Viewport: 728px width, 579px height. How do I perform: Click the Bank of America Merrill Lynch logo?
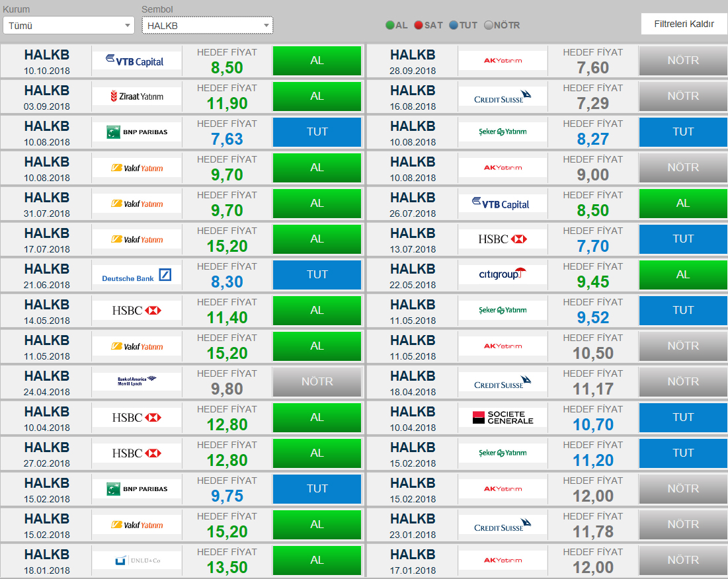tap(136, 382)
